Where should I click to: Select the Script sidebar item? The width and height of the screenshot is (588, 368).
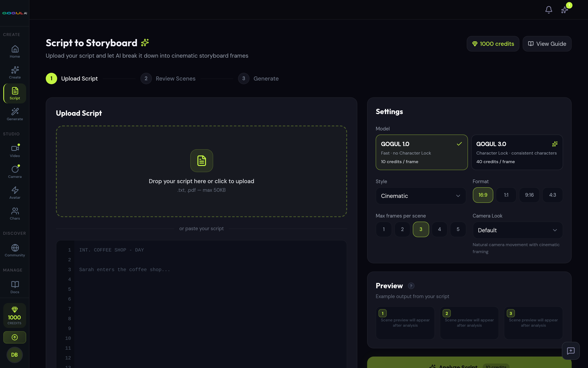(15, 93)
